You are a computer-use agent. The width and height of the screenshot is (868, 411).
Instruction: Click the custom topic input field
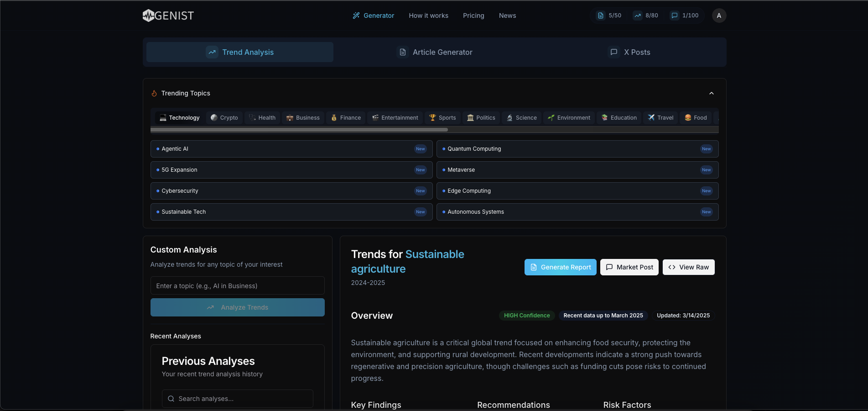tap(237, 285)
